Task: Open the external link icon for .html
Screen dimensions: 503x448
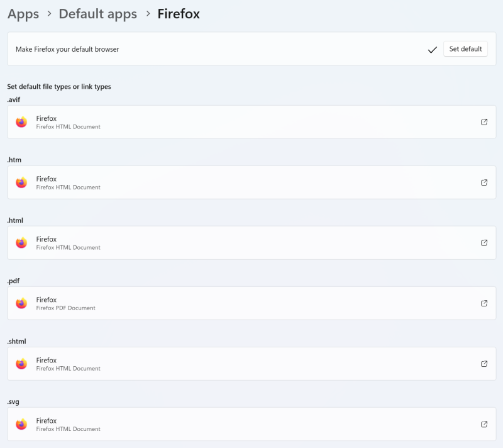Action: pyautogui.click(x=484, y=243)
